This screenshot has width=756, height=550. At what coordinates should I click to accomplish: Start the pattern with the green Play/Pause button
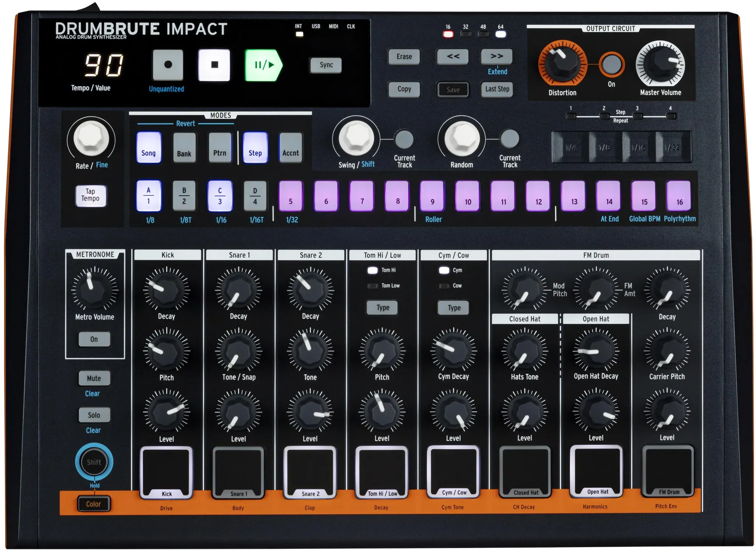[x=264, y=65]
